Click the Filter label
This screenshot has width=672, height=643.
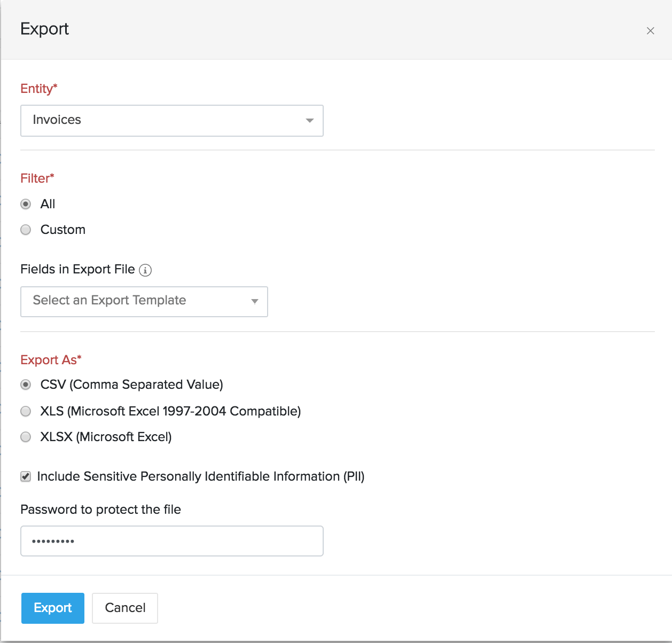(36, 178)
